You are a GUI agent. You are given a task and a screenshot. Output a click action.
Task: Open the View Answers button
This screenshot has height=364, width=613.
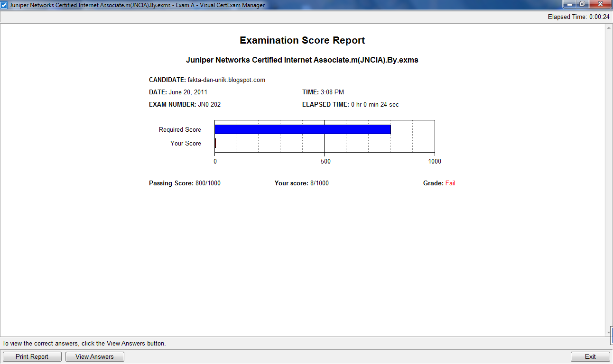94,357
